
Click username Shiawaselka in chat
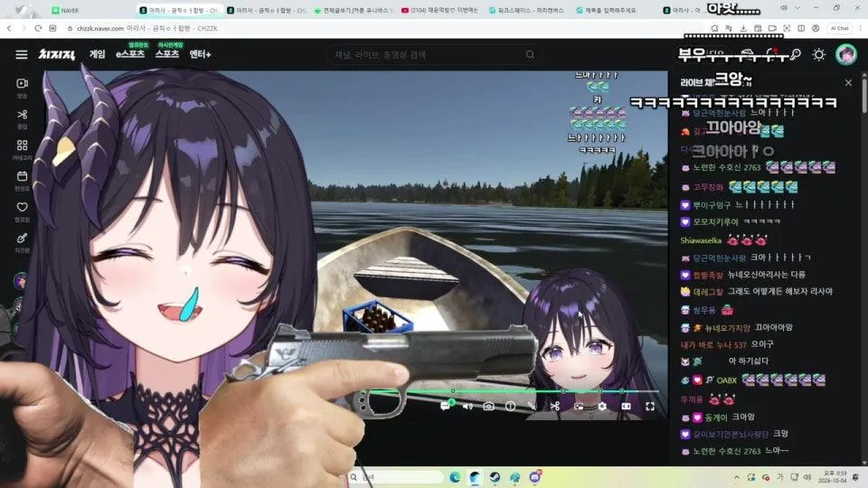701,240
